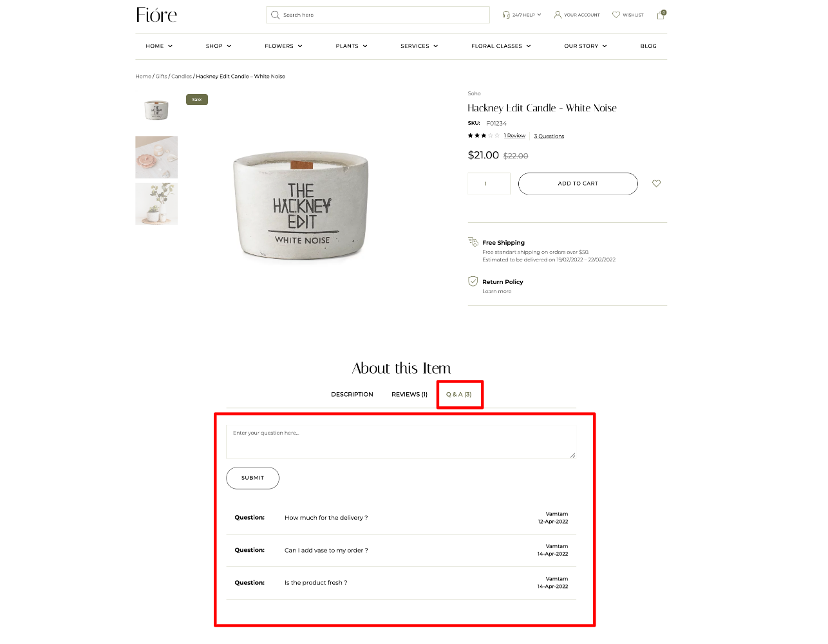Open the Wishlist heart icon in header

click(x=616, y=15)
